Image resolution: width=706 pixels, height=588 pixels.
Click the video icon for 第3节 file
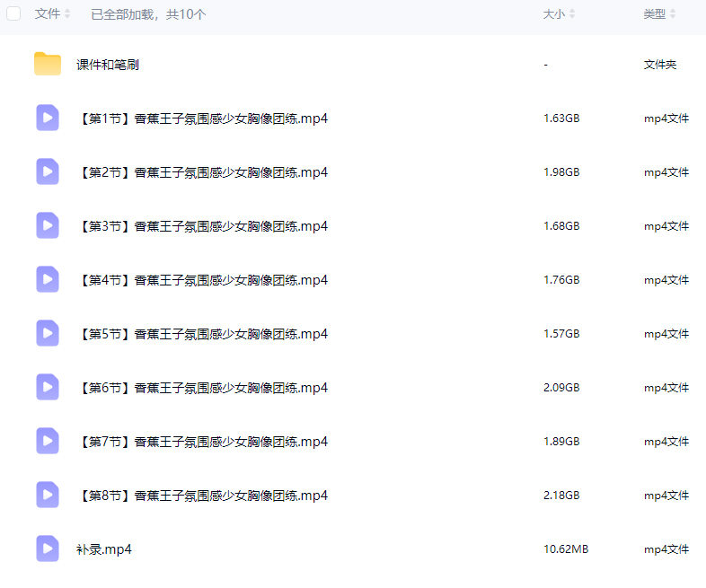tap(48, 225)
